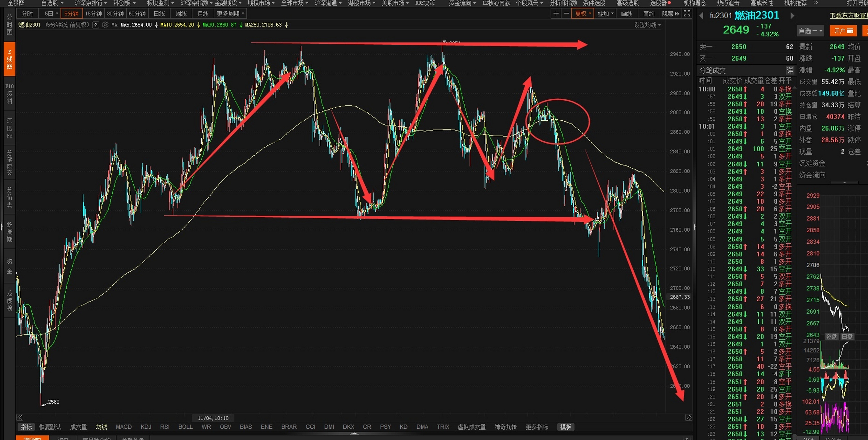This screenshot has width=868, height=440.
Task: Go to next contract with right arrow
Action: tap(792, 16)
